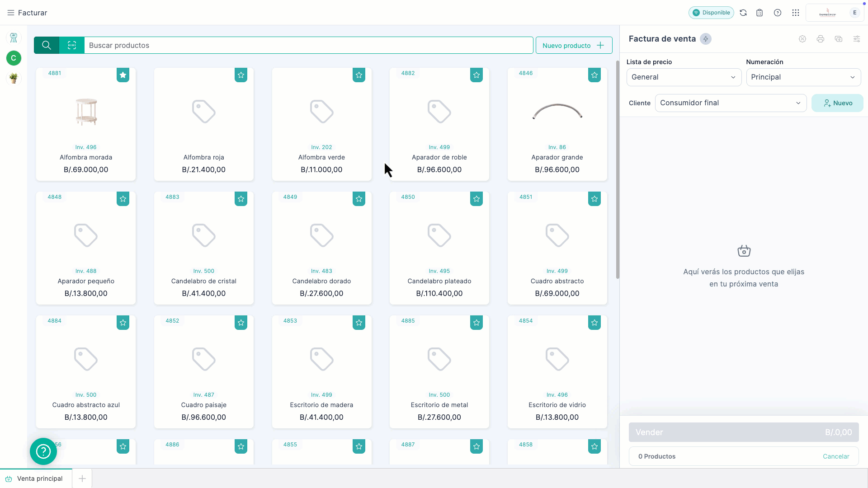
Task: Toggle favorite star on Aparador grande
Action: (x=594, y=75)
